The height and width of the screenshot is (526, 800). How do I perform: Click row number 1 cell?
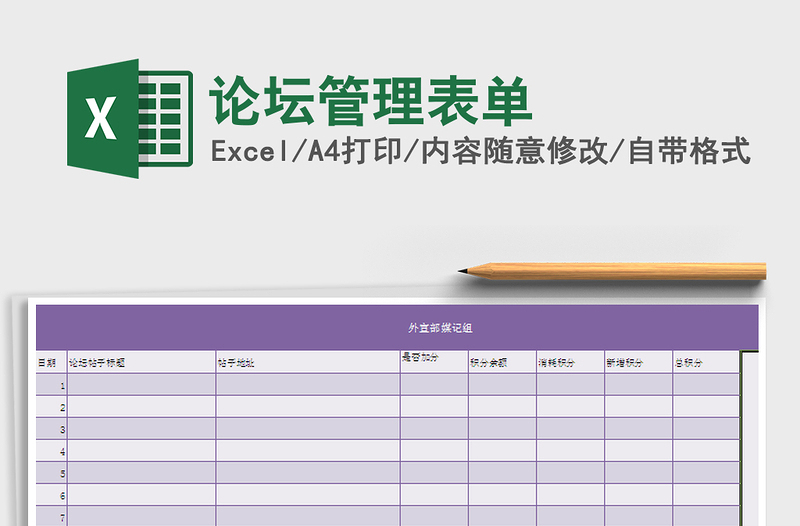[x=51, y=385]
